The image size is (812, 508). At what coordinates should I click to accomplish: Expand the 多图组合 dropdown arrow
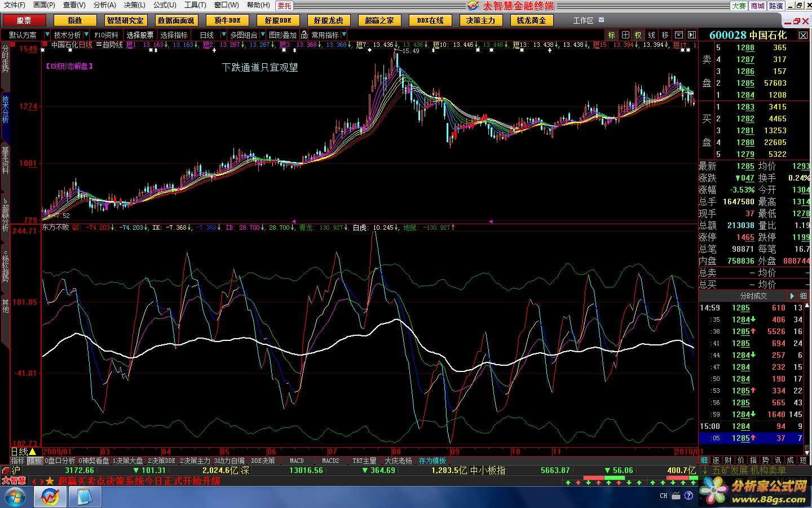pyautogui.click(x=262, y=35)
